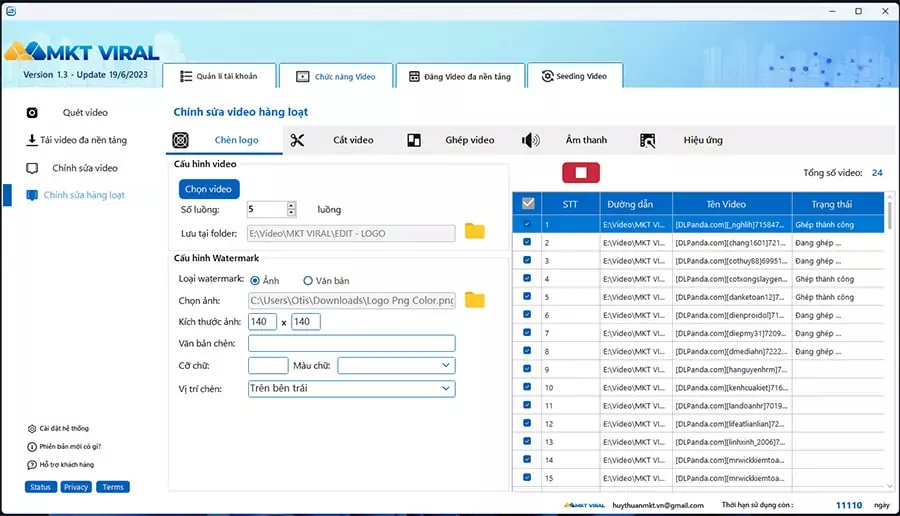Click the Trạng thái column header
The image size is (900, 516).
pyautogui.click(x=838, y=204)
